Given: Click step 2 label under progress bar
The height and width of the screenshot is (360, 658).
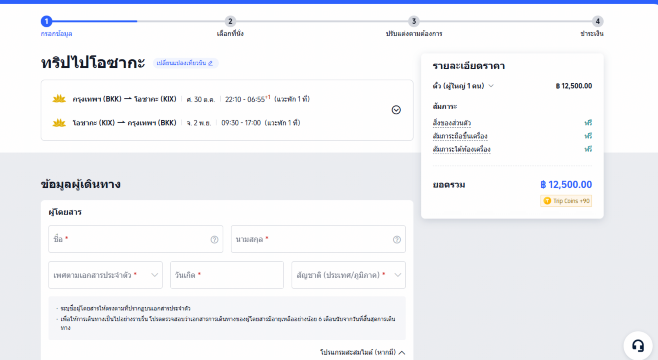Looking at the screenshot, I should click(x=230, y=34).
